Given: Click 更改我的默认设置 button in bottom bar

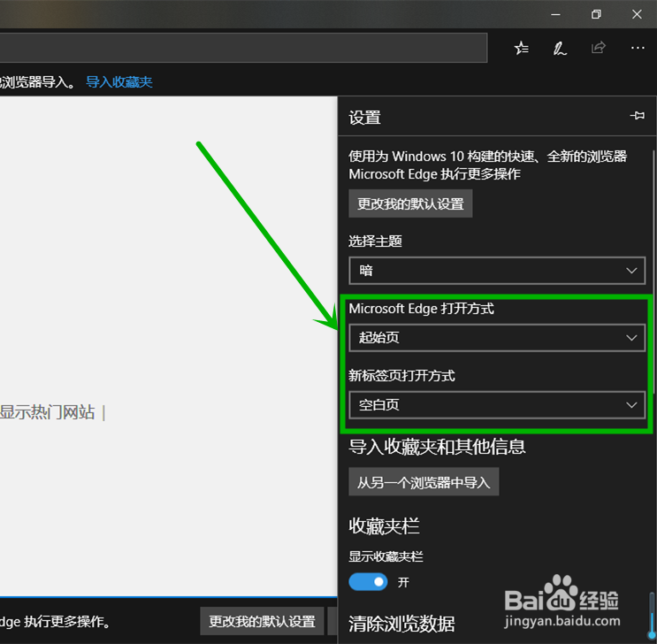Looking at the screenshot, I should [x=262, y=621].
